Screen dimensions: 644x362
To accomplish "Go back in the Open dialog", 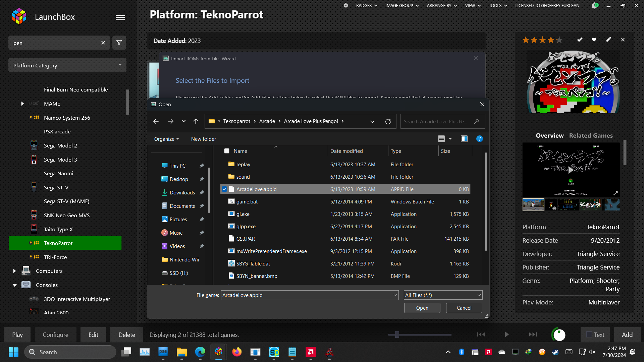I will pyautogui.click(x=156, y=121).
